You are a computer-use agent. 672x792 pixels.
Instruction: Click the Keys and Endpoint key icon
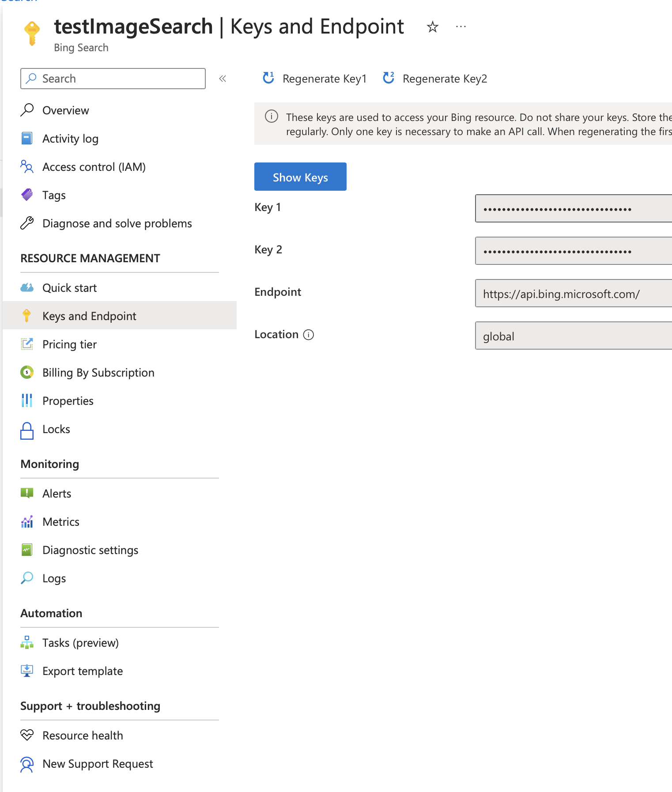pos(26,316)
